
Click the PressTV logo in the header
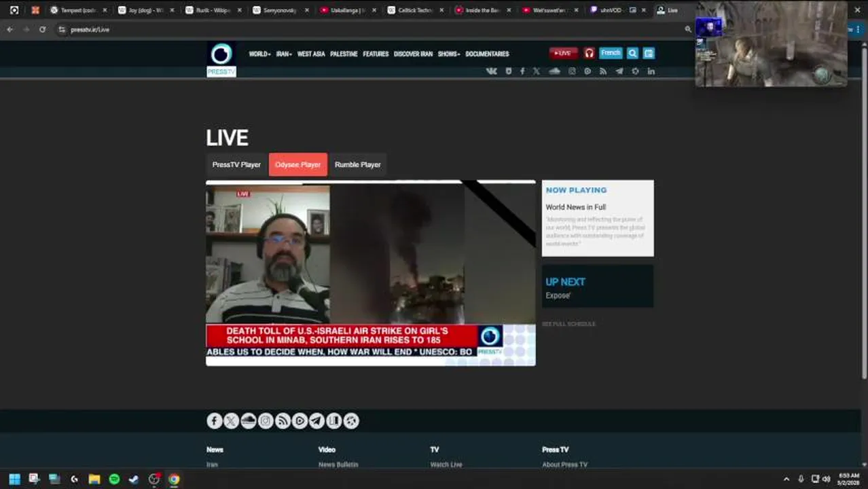tap(221, 59)
